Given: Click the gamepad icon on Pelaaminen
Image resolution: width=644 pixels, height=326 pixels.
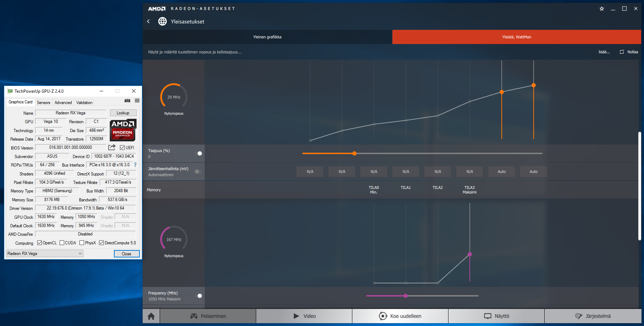Looking at the screenshot, I should [194, 316].
